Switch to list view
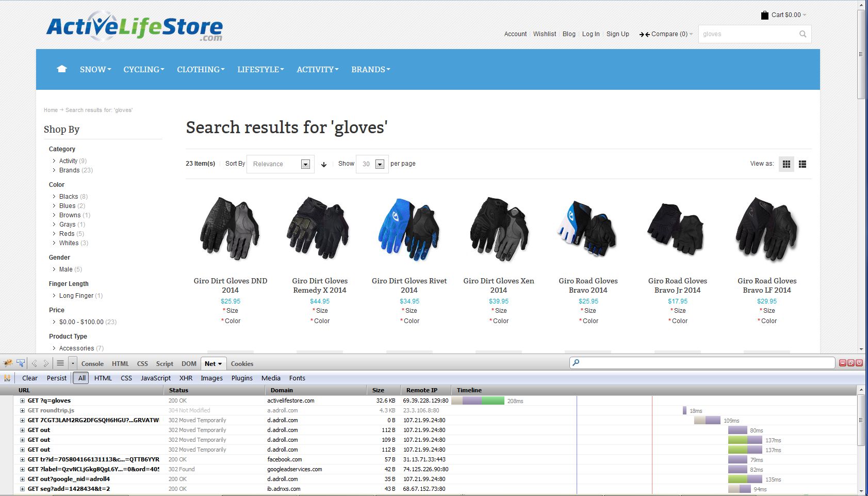This screenshot has width=868, height=496. click(803, 164)
